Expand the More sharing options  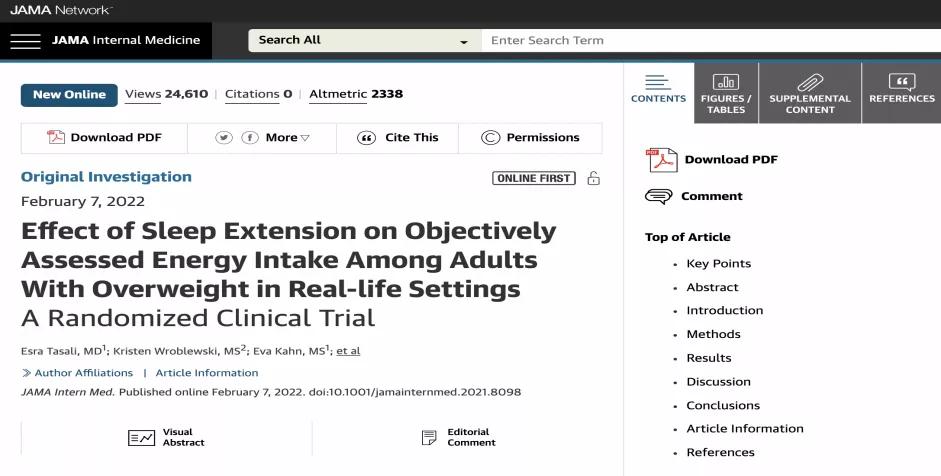[287, 137]
